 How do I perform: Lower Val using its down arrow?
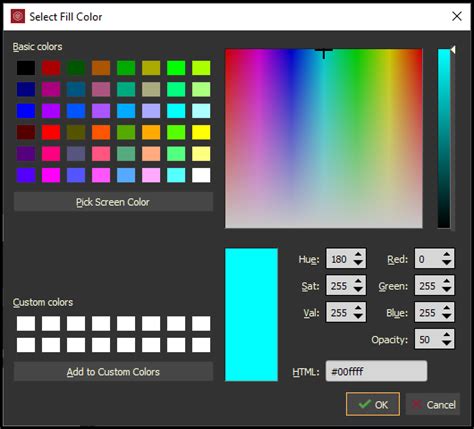[358, 316]
